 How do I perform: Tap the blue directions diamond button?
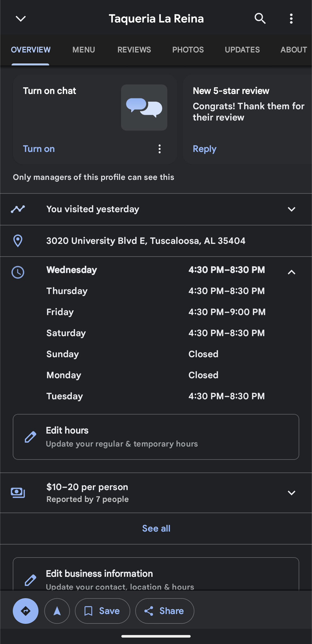(26, 611)
